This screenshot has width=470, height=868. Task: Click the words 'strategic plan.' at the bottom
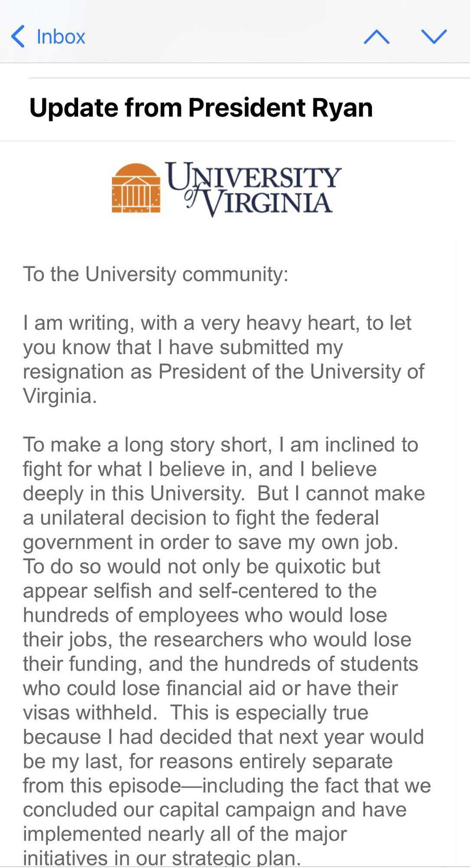click(236, 858)
